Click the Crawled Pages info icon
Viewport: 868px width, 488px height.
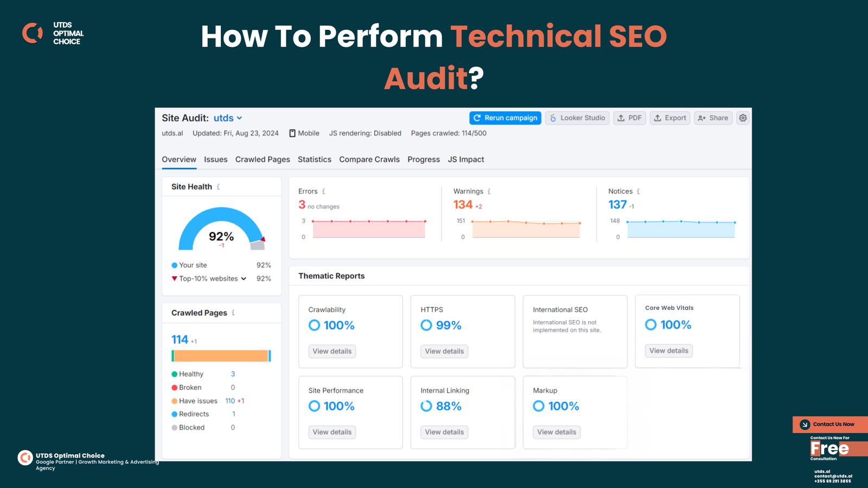[x=233, y=313]
